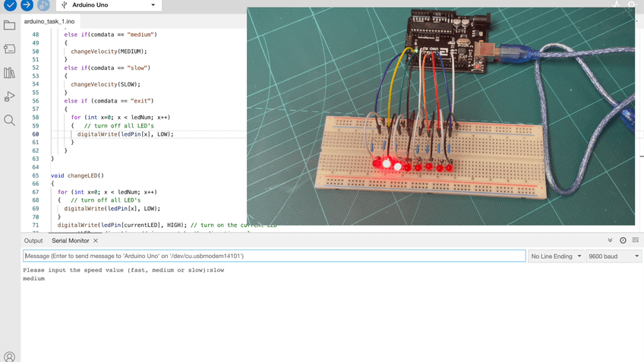Open the 9600 baud rate dropdown

click(x=614, y=257)
